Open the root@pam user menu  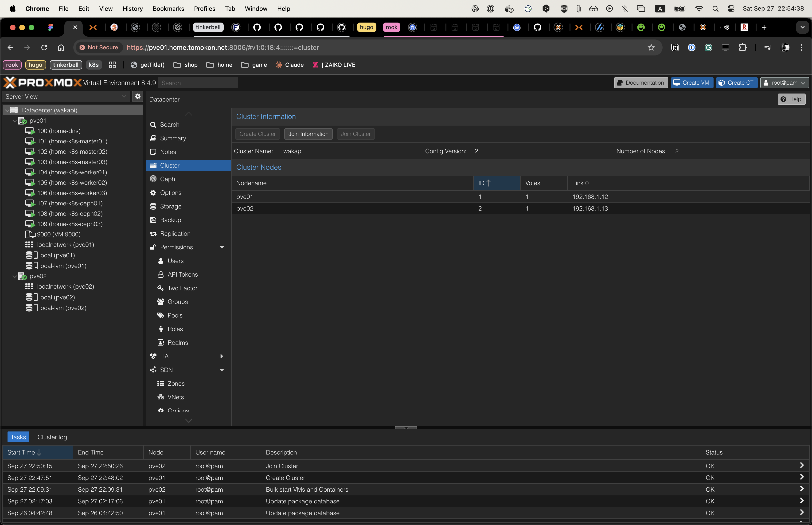[x=785, y=83]
